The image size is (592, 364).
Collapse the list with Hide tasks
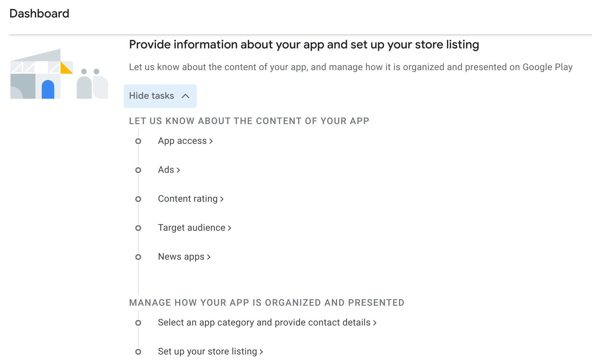click(x=160, y=96)
